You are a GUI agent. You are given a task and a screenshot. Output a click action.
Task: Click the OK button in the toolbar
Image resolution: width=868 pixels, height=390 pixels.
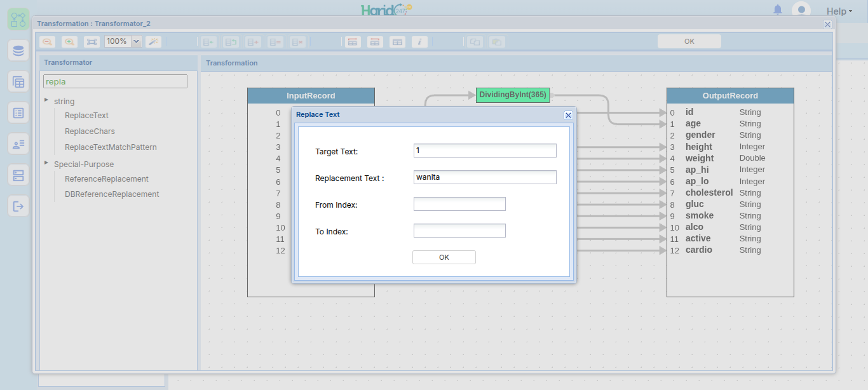click(689, 41)
